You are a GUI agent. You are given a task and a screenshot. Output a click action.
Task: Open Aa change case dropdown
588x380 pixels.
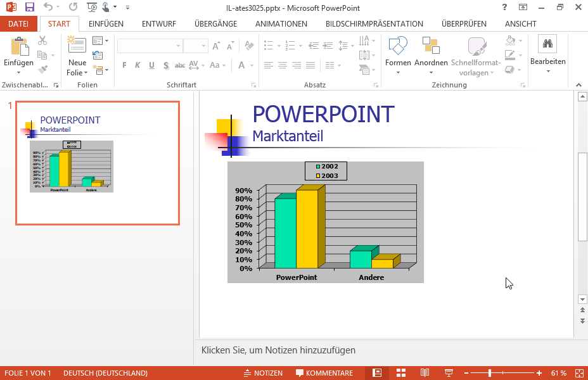coord(217,65)
